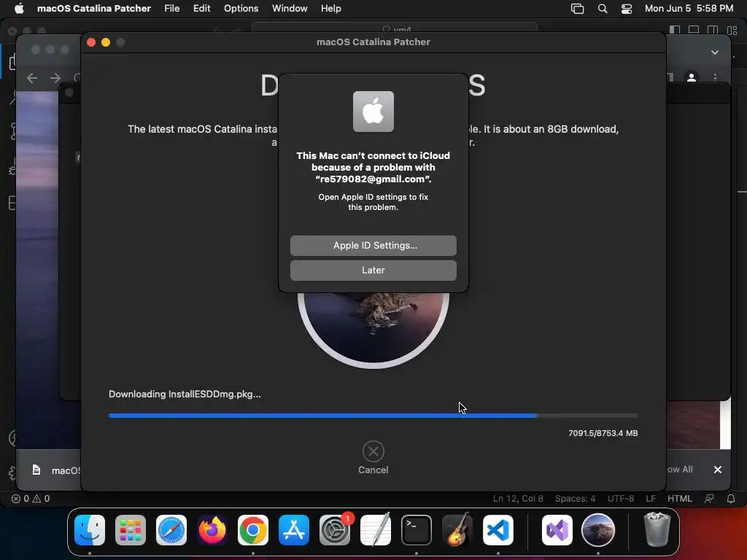Open Control Center in the menu bar
This screenshot has height=560, width=747.
[627, 9]
